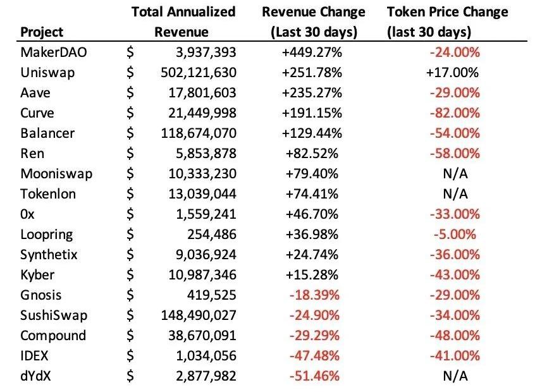This screenshot has width=554, height=392.
Task: Click the Kyber project name cell
Action: (x=37, y=275)
